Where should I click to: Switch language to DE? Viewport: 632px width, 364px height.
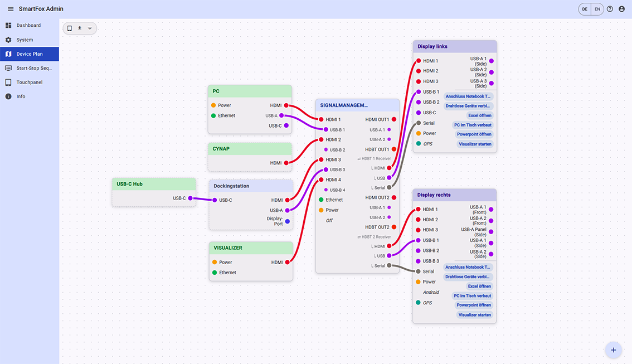click(585, 9)
